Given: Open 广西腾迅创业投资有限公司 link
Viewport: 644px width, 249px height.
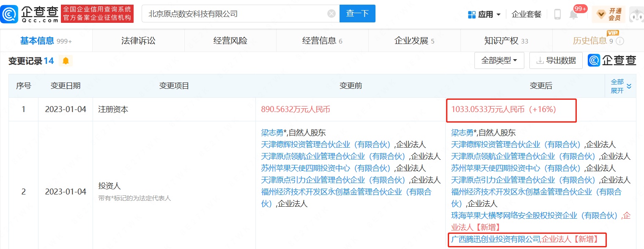Looking at the screenshot, I should click(x=496, y=239).
